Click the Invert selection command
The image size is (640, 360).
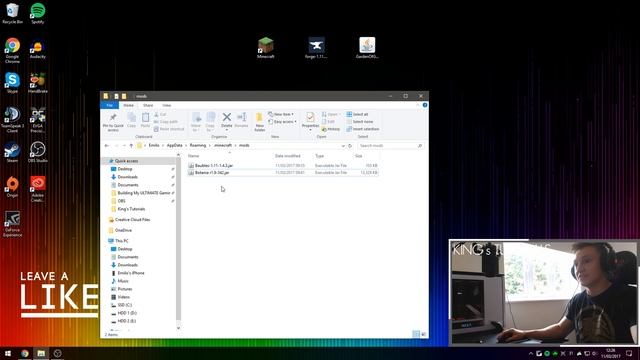363,129
